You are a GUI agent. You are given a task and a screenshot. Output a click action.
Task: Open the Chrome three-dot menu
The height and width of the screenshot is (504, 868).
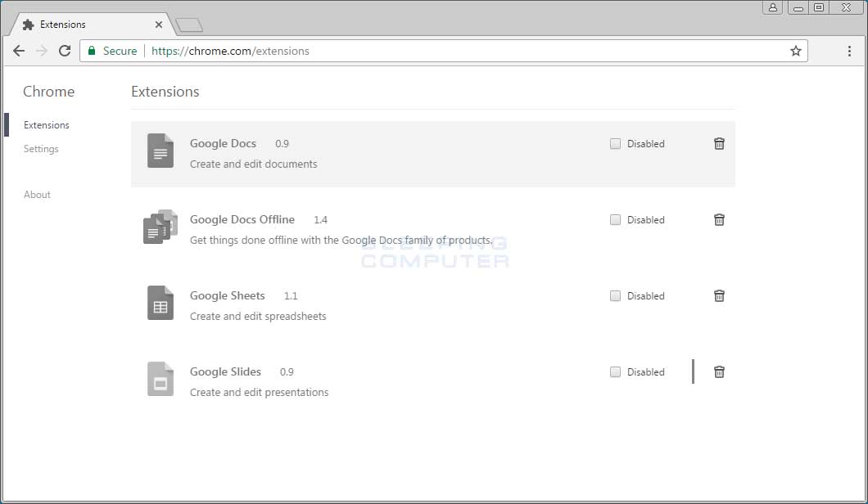point(849,51)
